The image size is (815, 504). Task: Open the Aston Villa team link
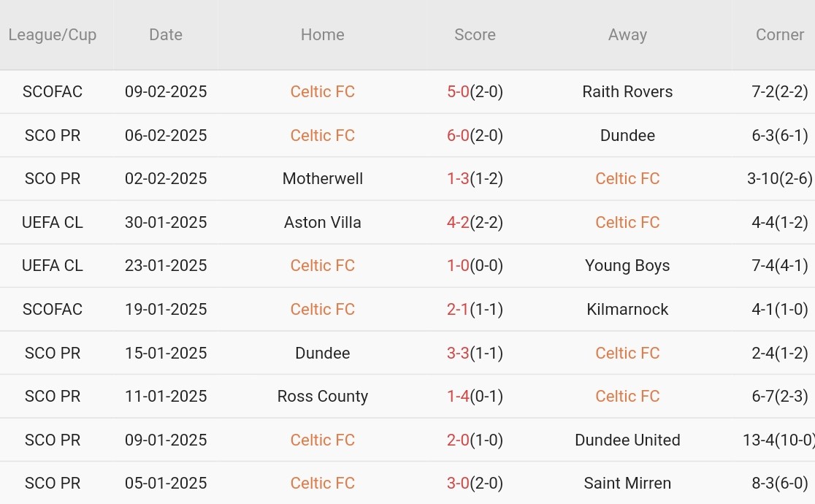[x=322, y=222]
